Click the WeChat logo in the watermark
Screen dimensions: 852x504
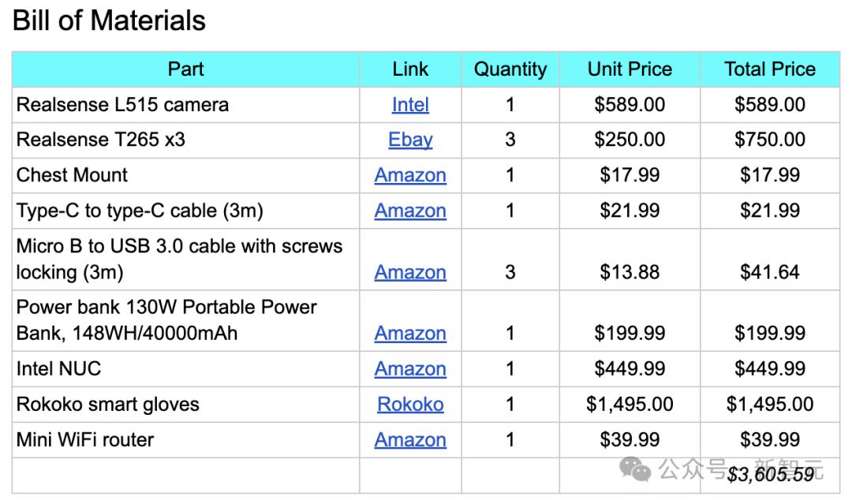coord(635,470)
